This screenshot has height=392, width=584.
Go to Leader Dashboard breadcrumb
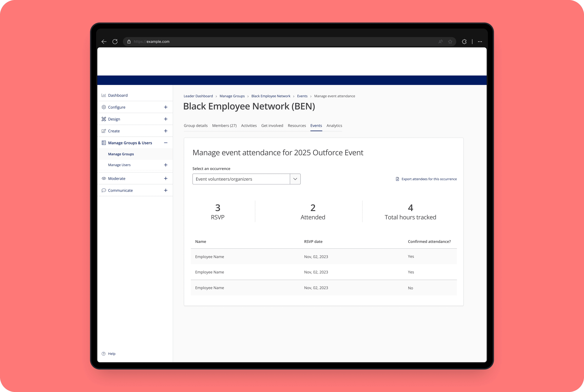click(198, 96)
